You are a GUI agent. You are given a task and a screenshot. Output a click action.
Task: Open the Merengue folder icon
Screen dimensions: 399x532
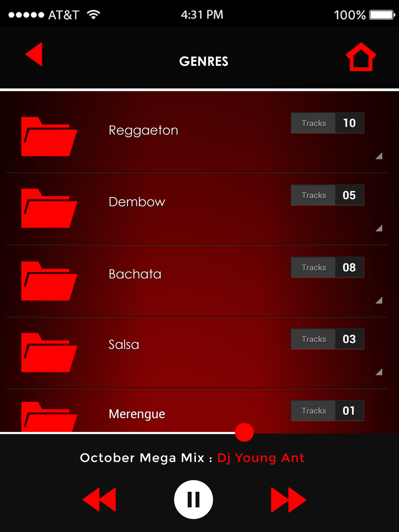49,417
